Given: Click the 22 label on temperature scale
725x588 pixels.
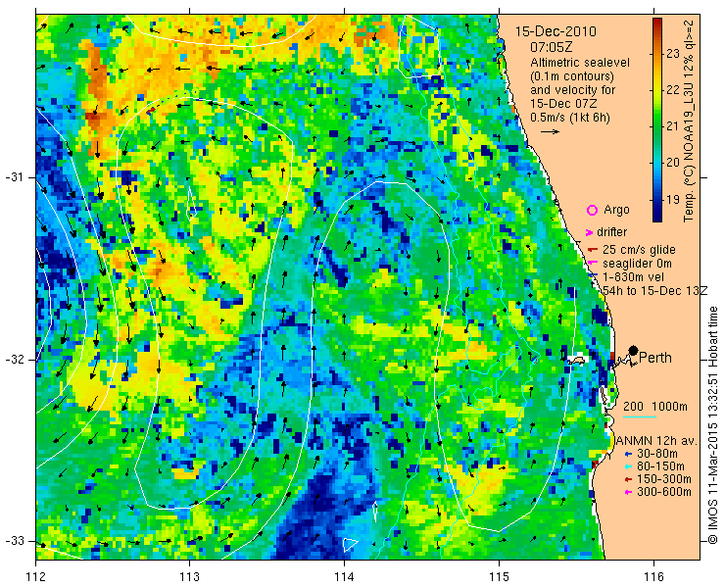Looking at the screenshot, I should (x=673, y=90).
